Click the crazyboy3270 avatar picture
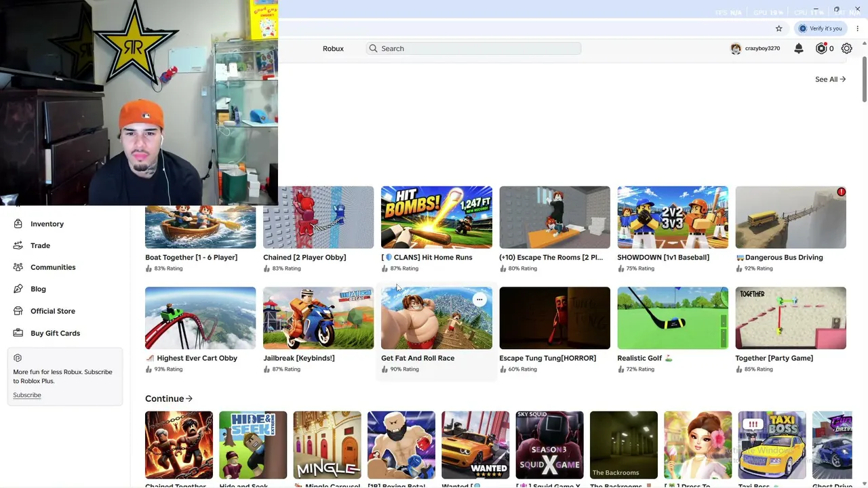The height and width of the screenshot is (488, 868). click(736, 49)
